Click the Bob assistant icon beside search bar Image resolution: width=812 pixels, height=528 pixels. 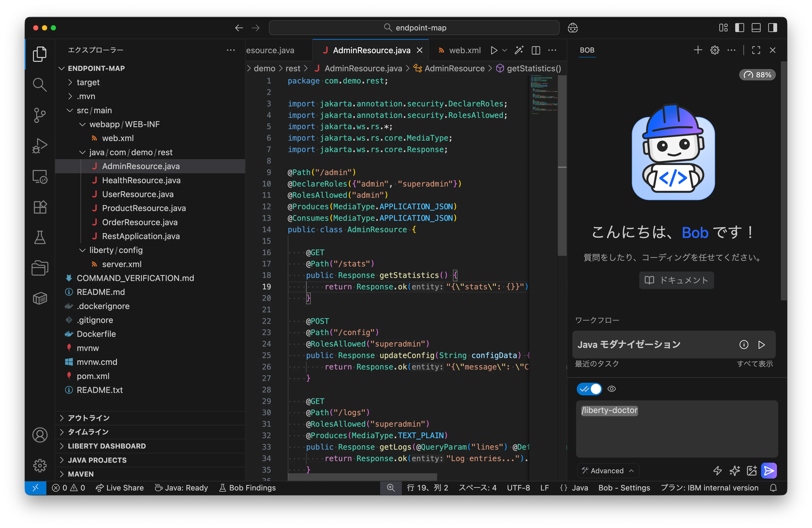(573, 28)
